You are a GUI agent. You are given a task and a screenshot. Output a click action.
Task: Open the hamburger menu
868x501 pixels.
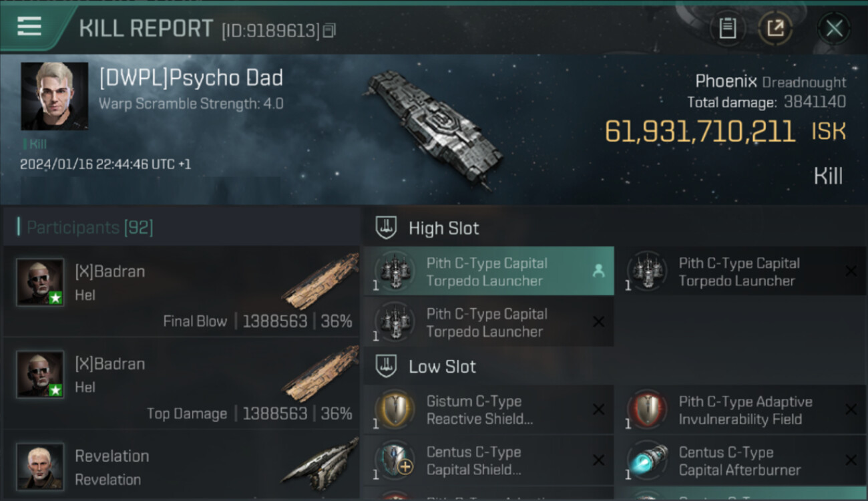click(29, 27)
